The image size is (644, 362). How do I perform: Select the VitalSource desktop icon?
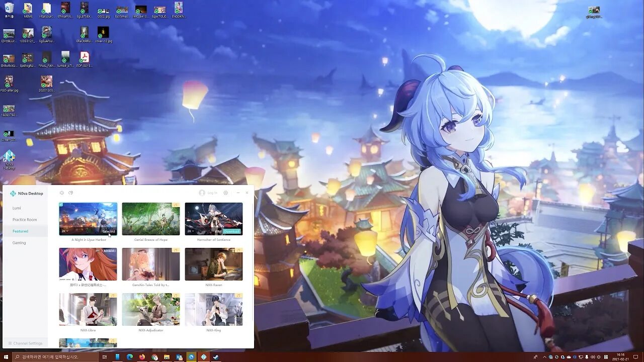coord(47,10)
